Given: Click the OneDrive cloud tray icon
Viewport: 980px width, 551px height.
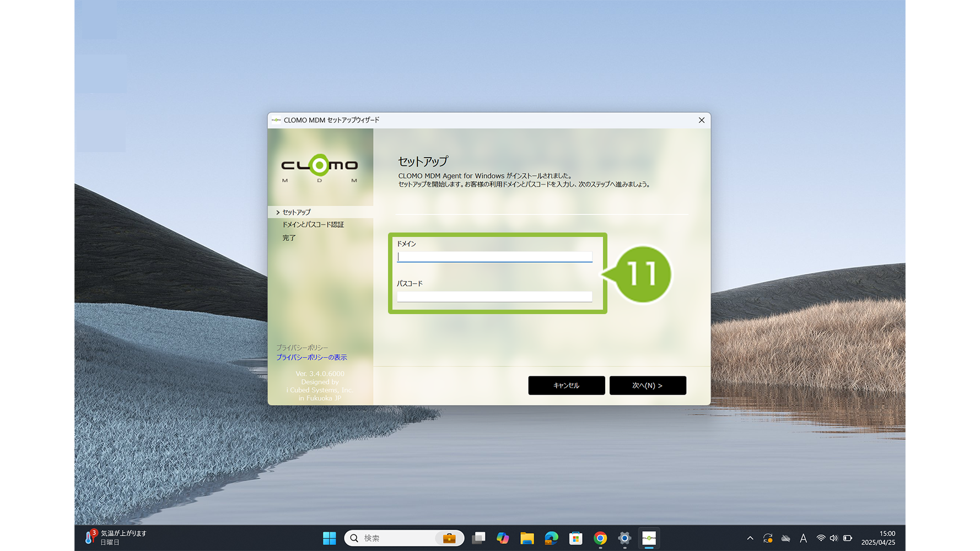Looking at the screenshot, I should (x=786, y=538).
